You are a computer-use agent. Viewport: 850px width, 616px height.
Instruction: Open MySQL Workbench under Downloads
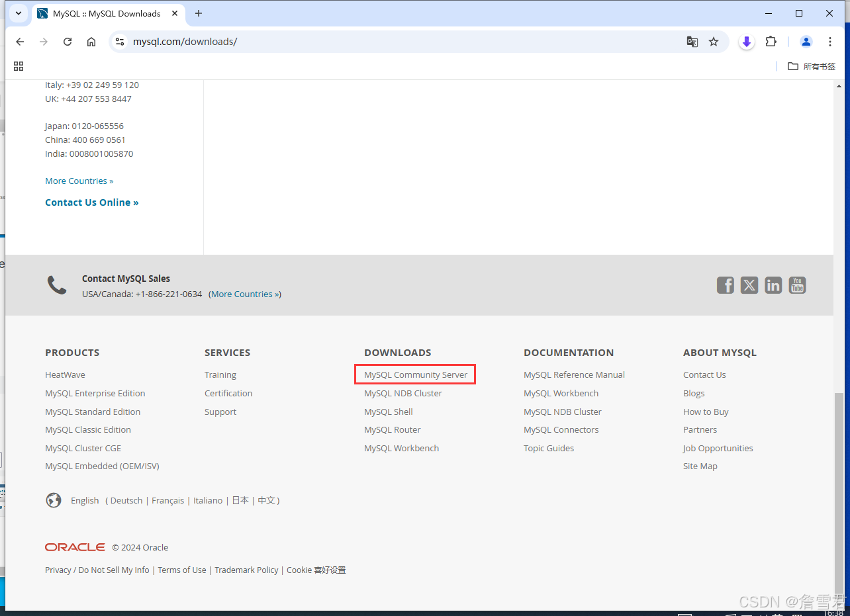pos(402,448)
